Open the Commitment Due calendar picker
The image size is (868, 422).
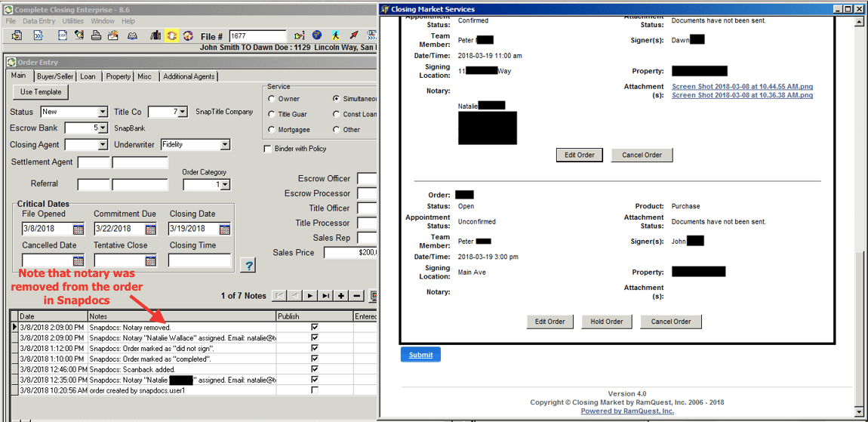150,229
